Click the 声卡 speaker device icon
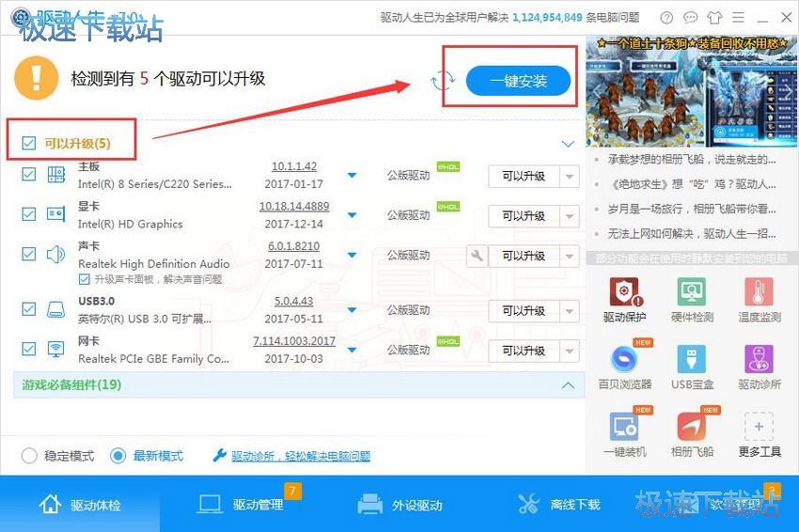Image resolution: width=799 pixels, height=532 pixels. click(x=56, y=254)
